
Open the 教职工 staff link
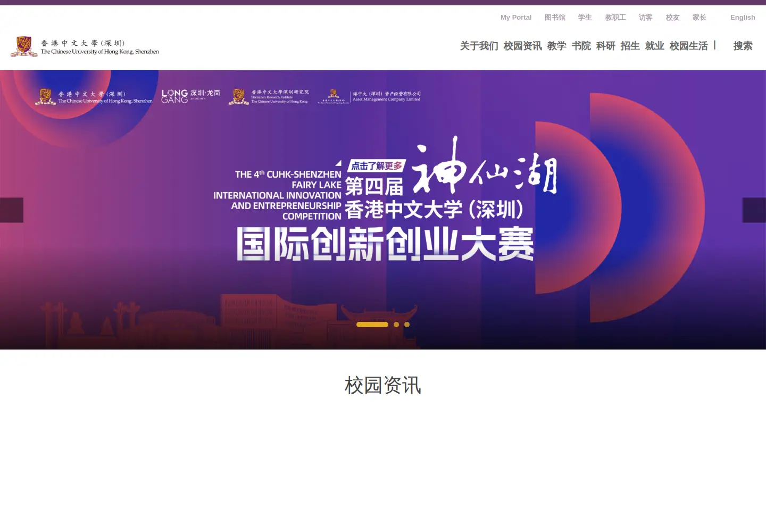click(615, 18)
